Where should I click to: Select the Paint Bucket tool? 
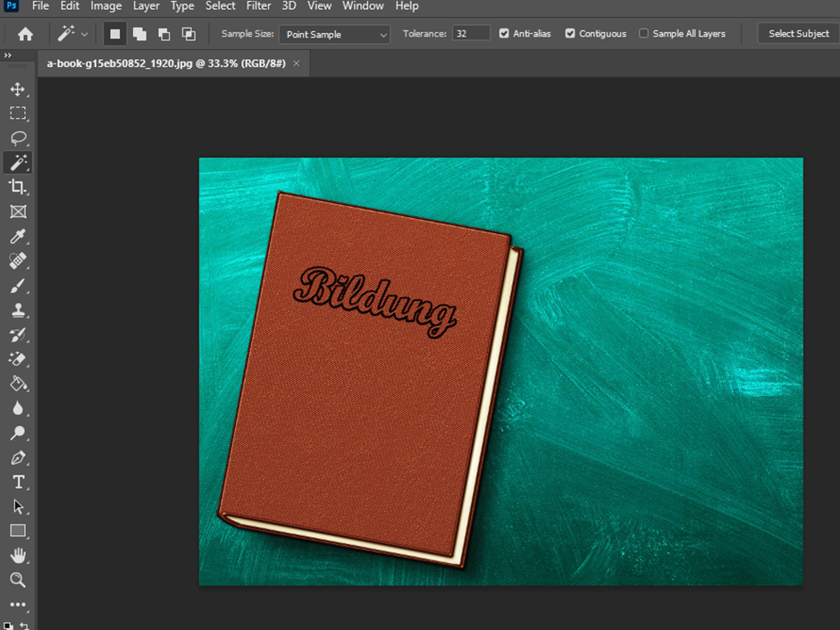click(18, 383)
